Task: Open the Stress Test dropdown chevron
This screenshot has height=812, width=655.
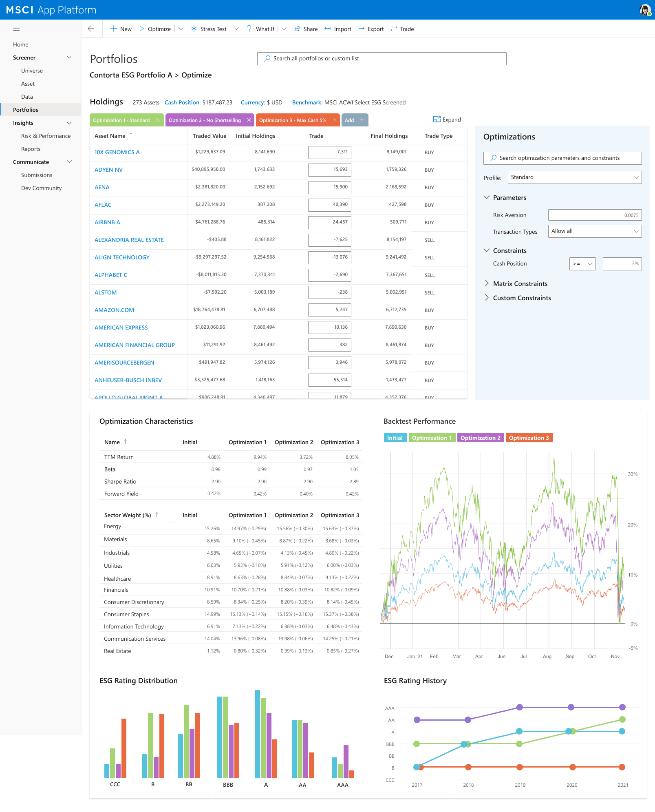Action: [236, 29]
